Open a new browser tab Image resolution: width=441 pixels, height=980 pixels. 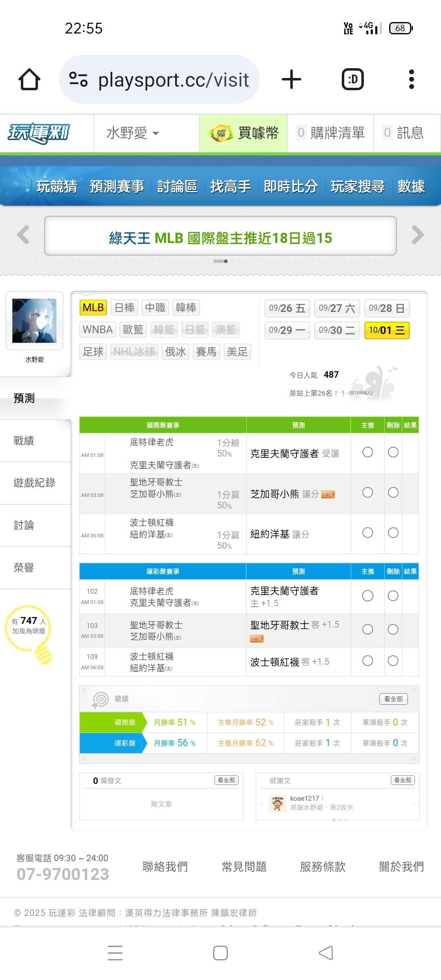click(292, 79)
